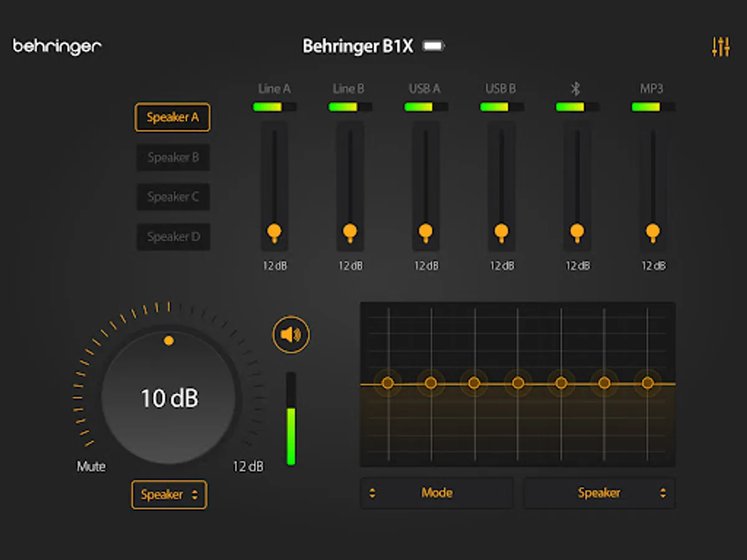This screenshot has width=747, height=560.
Task: Click the USB A fader knob
Action: click(426, 231)
